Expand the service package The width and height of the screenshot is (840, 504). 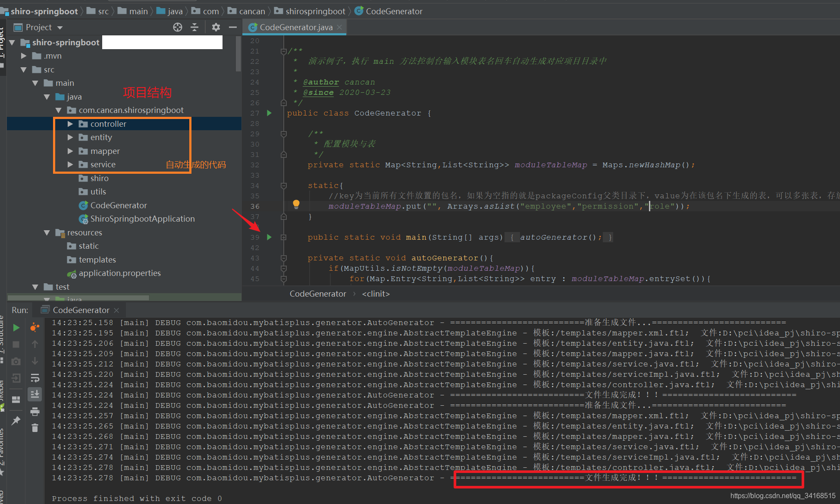(x=71, y=164)
